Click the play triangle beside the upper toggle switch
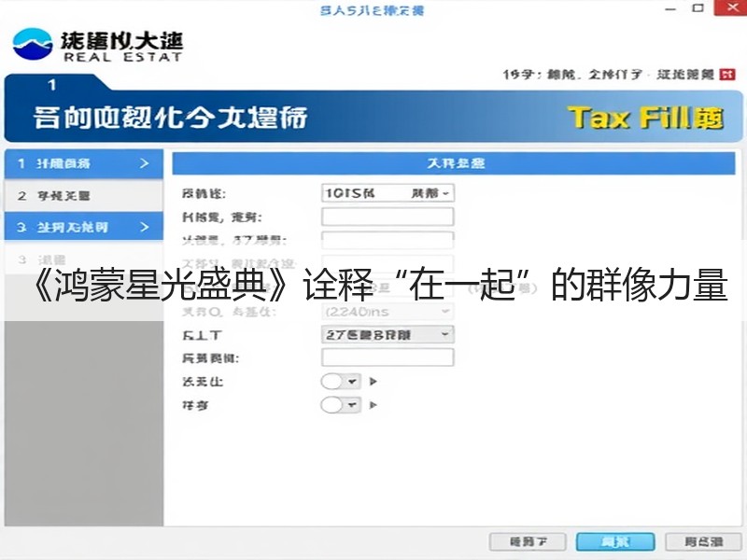 [x=373, y=382]
